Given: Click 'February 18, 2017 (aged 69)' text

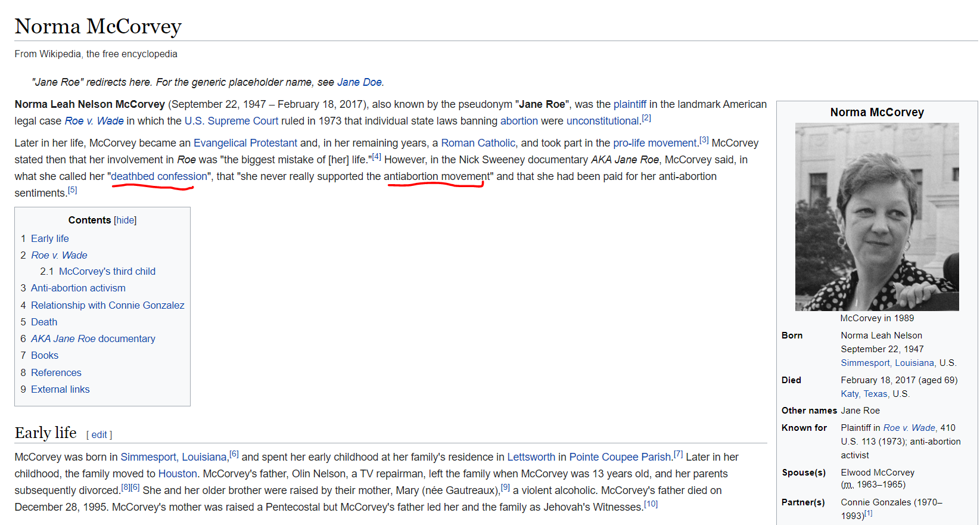Looking at the screenshot, I should point(899,380).
